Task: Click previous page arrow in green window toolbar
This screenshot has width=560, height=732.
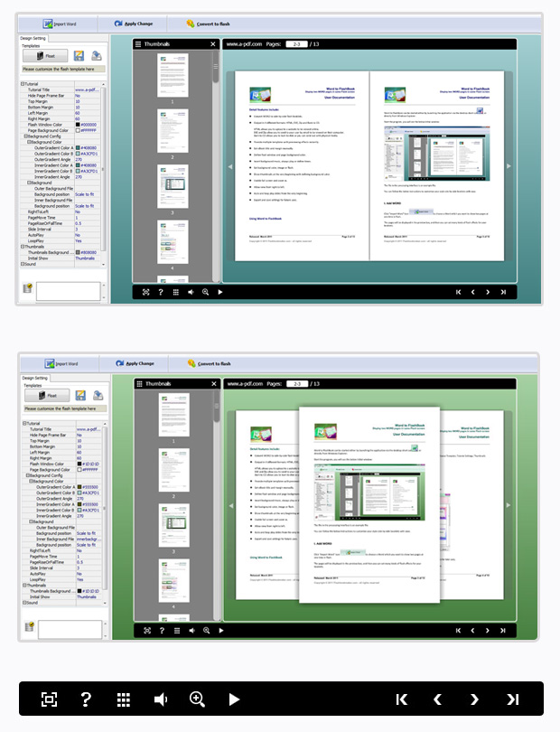Action: tap(472, 631)
